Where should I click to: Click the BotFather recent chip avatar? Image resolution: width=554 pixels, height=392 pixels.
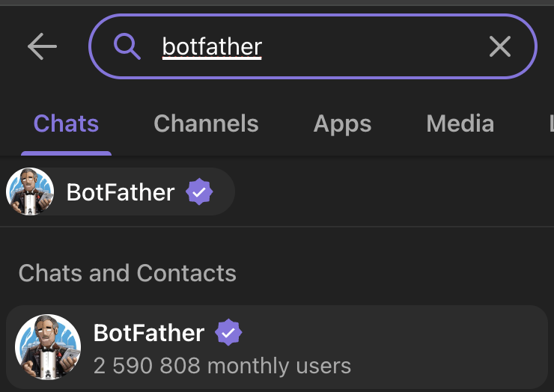point(30,192)
